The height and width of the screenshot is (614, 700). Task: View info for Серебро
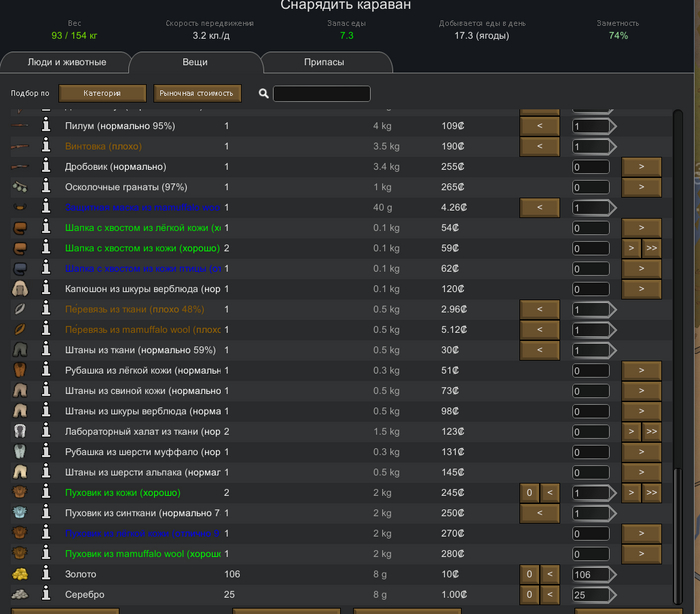pyautogui.click(x=45, y=595)
